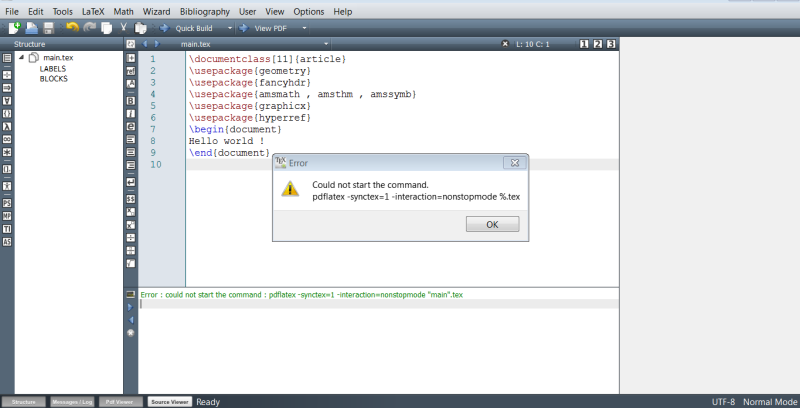The image size is (800, 408).
Task: Show PSTricks commands with the PS icon
Action: 7,203
